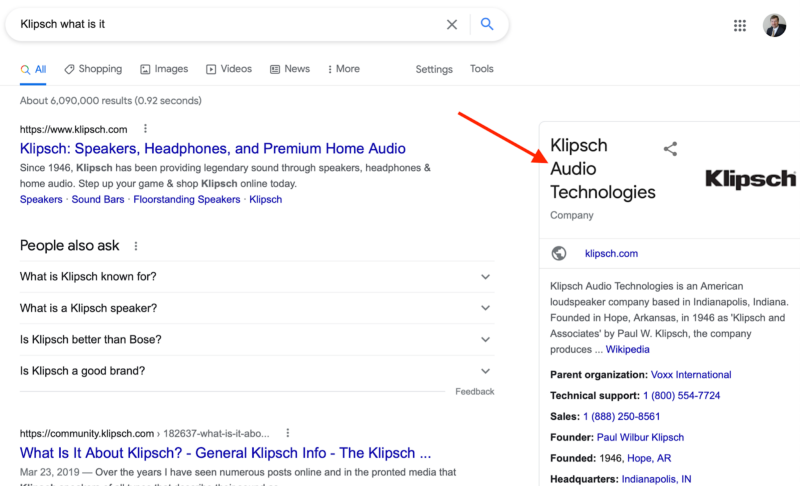Open 'What Is It About Klipsch?' result

pos(226,453)
